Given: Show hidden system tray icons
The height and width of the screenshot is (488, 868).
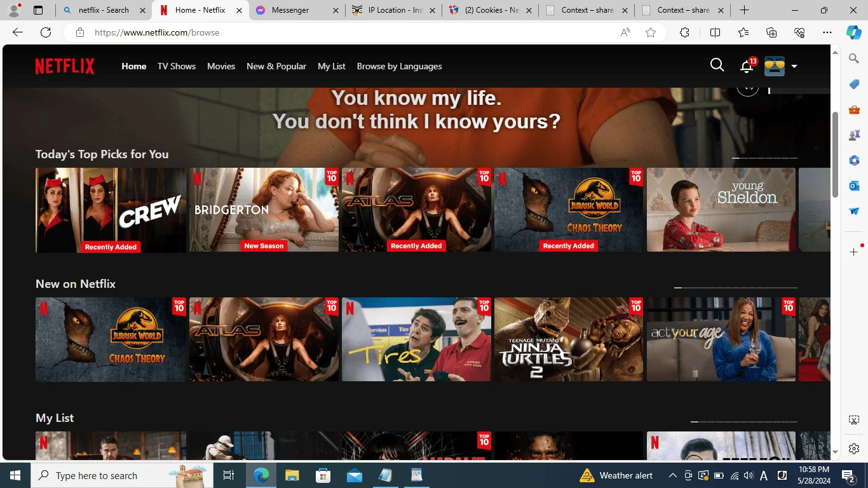Looking at the screenshot, I should [x=672, y=475].
